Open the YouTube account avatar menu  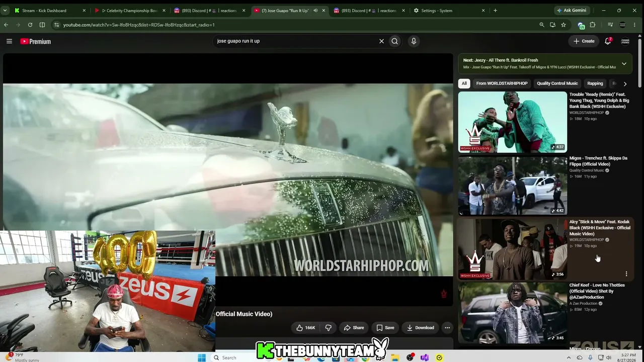click(625, 41)
